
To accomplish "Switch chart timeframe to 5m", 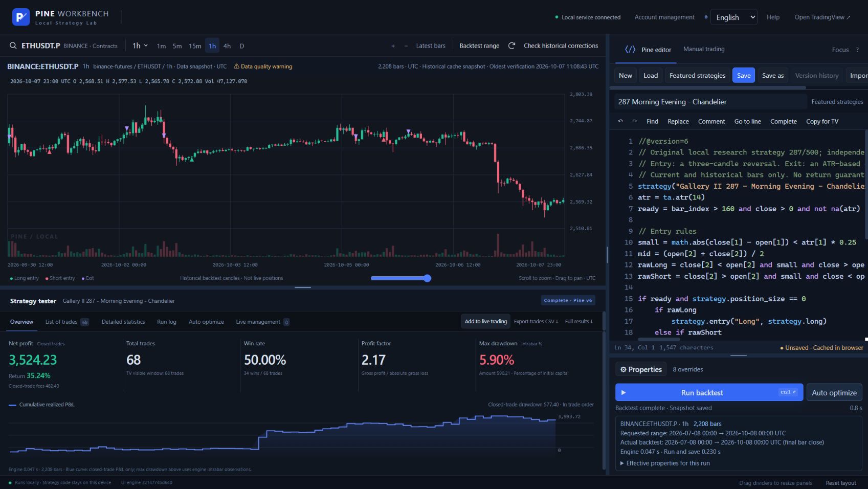I will (x=177, y=46).
